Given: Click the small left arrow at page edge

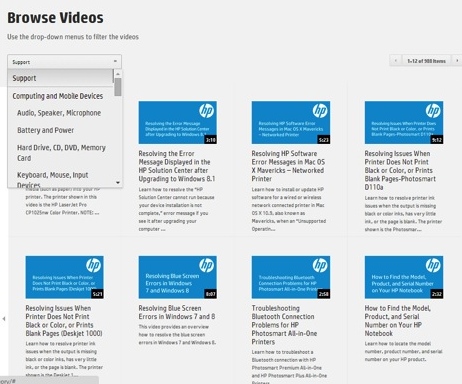Looking at the screenshot, I should (4, 319).
